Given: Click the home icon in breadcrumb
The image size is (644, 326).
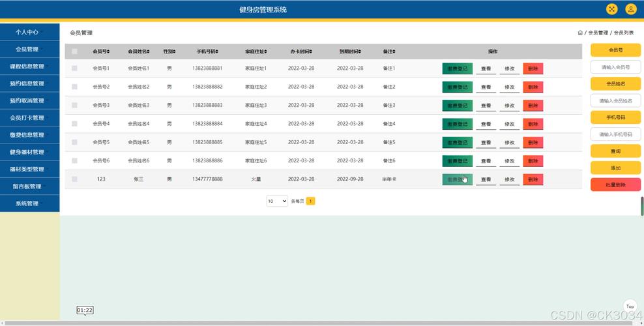Looking at the screenshot, I should click(580, 33).
